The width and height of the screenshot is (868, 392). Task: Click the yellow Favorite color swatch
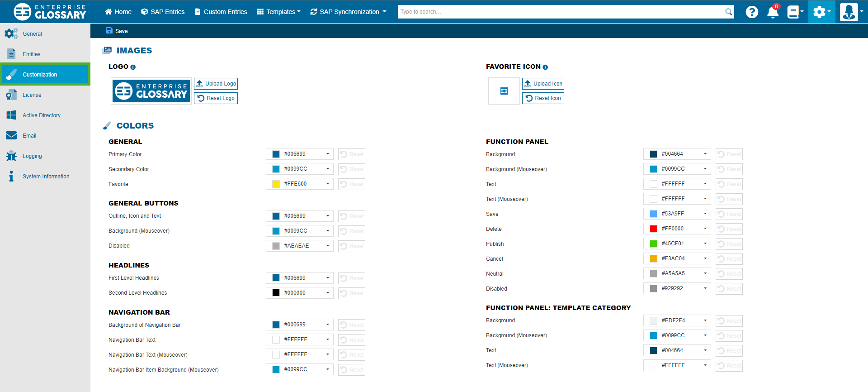[276, 184]
